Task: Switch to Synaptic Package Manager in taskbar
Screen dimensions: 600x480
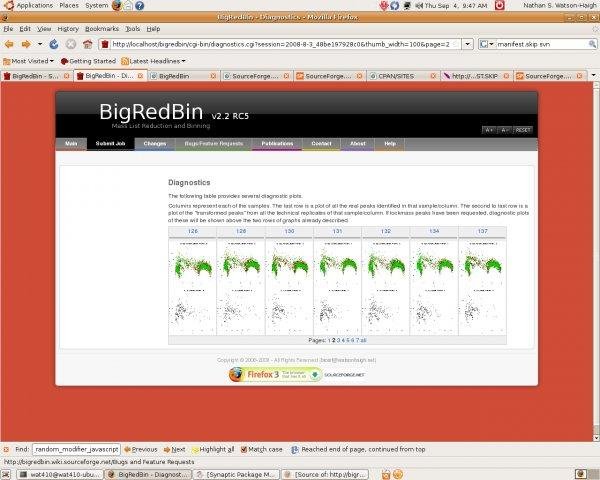Action: point(236,475)
